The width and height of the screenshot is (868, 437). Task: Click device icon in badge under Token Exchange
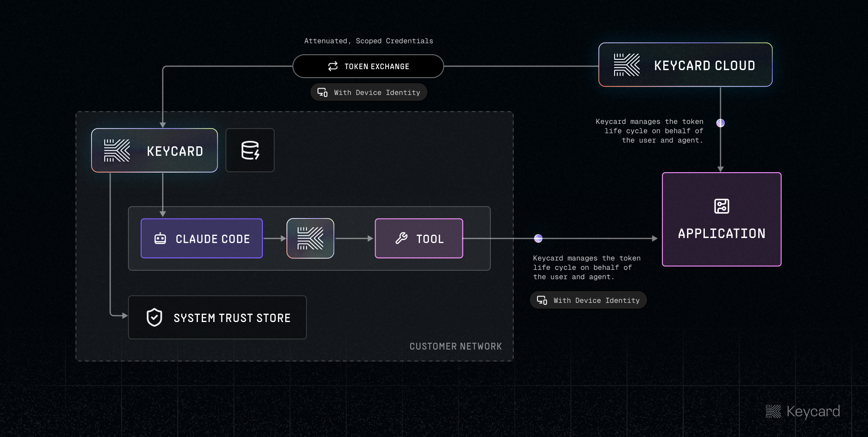(x=323, y=92)
